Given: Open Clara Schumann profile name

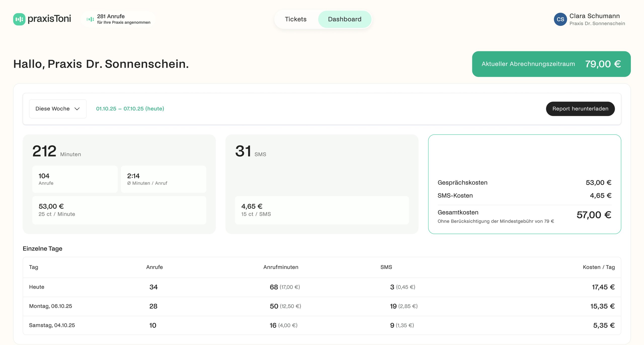Looking at the screenshot, I should point(594,16).
